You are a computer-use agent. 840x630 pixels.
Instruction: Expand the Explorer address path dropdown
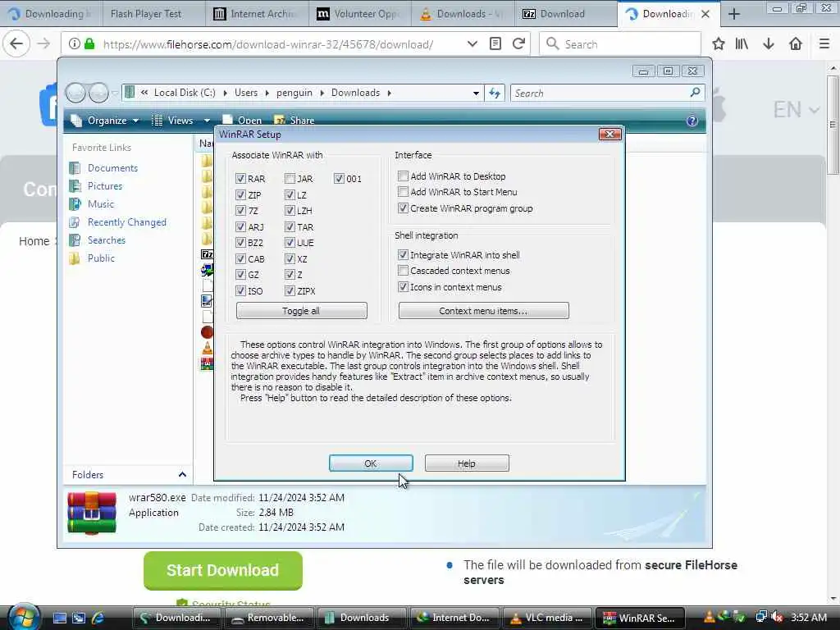[x=476, y=94]
